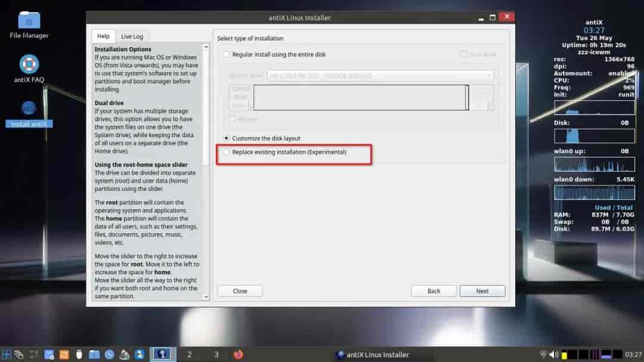Maximize the antiX Linux Installer window
644x362 pixels.
tap(493, 18)
